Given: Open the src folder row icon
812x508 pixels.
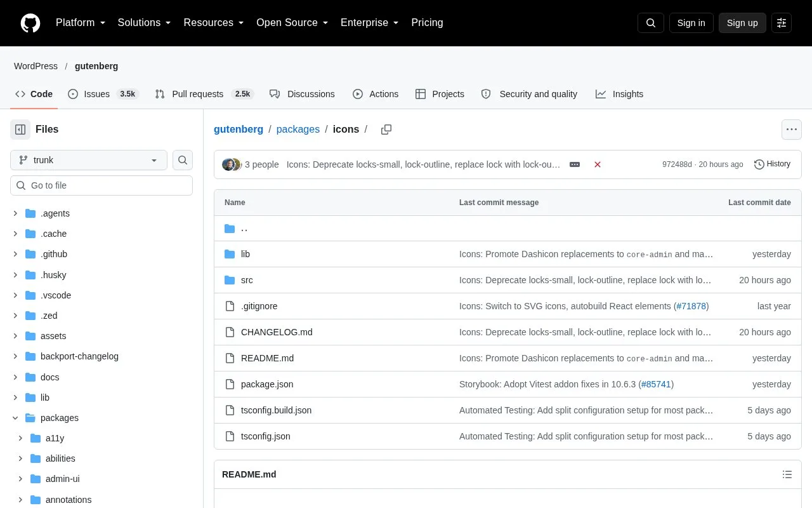Looking at the screenshot, I should click(230, 280).
